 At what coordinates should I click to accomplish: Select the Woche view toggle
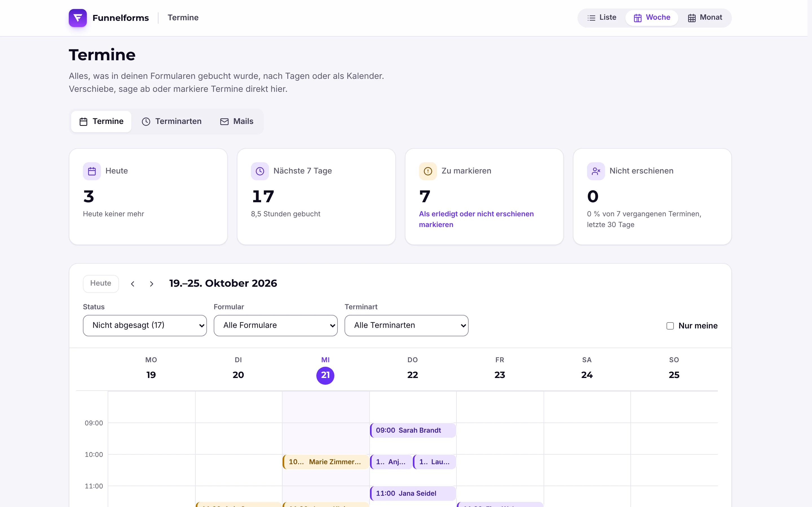coord(652,17)
